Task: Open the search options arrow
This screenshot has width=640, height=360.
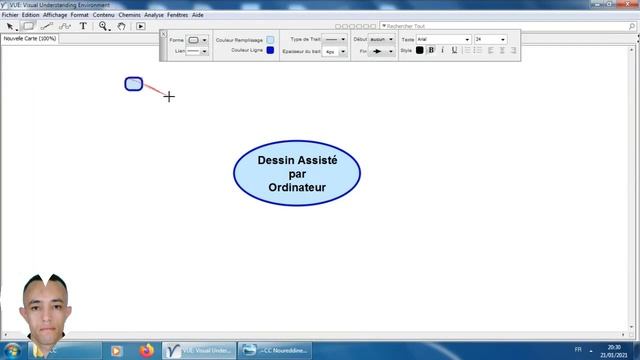Action: click(x=384, y=26)
